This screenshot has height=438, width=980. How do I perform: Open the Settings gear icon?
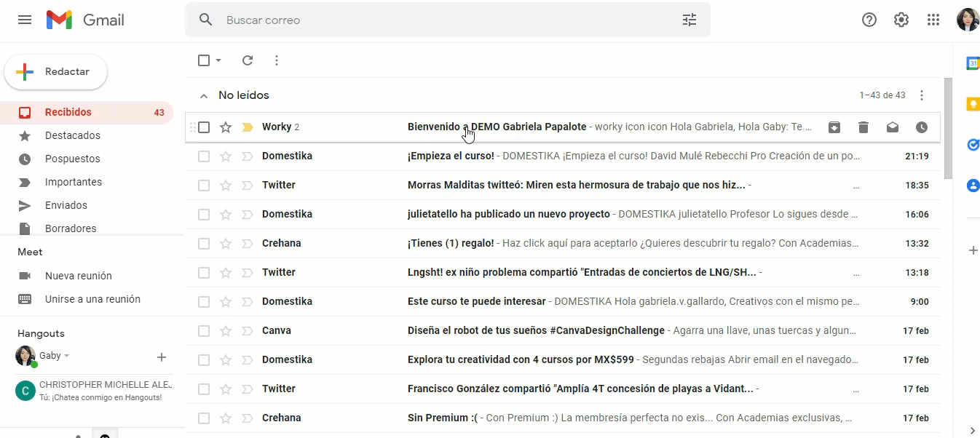[x=901, y=20]
